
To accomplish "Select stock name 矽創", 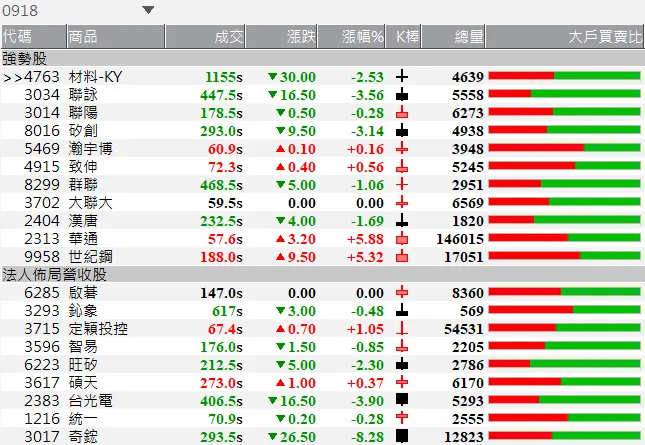I will [84, 131].
